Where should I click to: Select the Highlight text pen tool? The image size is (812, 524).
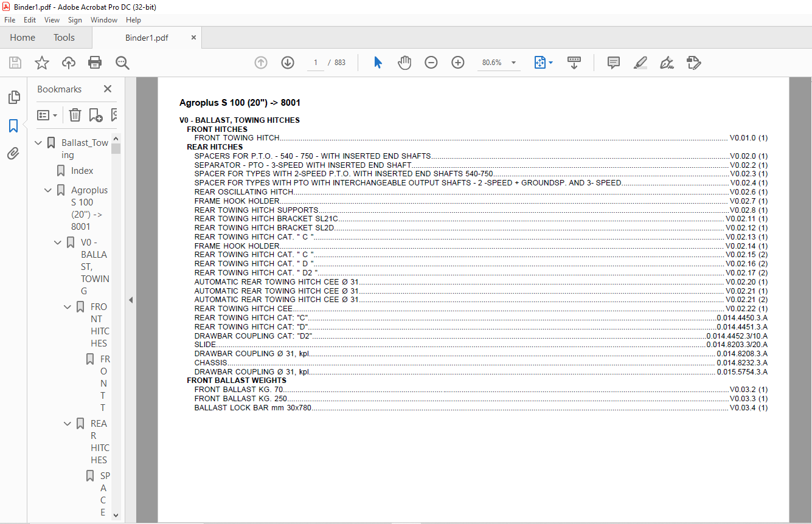[640, 63]
